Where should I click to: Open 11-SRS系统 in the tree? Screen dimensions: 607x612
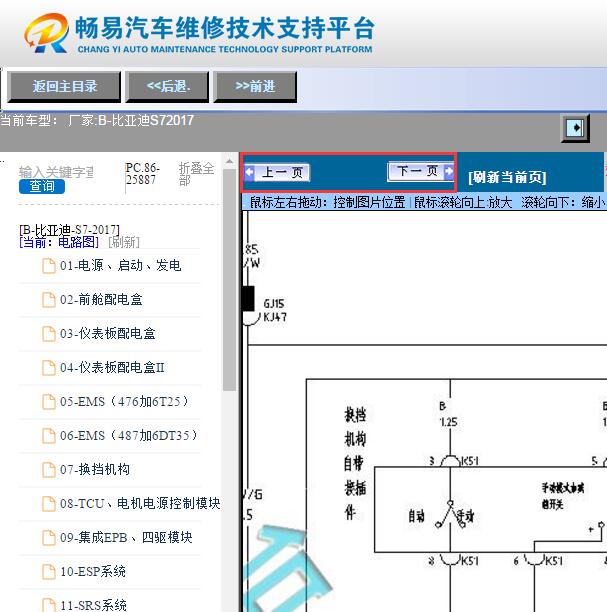pos(93,605)
